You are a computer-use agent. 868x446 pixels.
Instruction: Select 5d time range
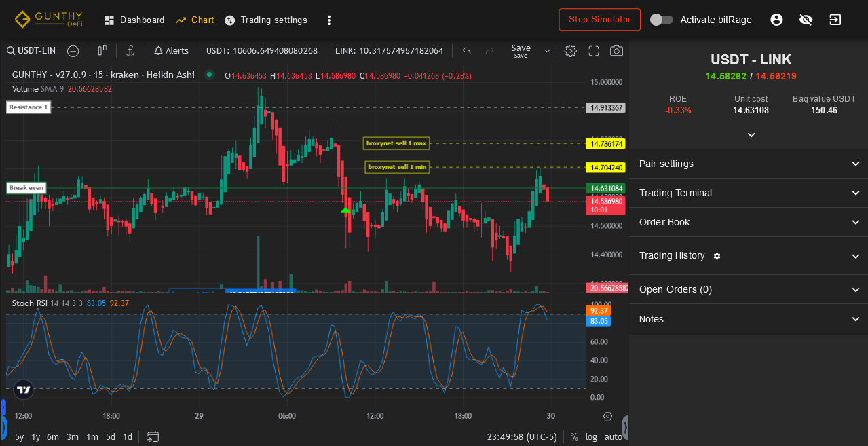point(111,436)
